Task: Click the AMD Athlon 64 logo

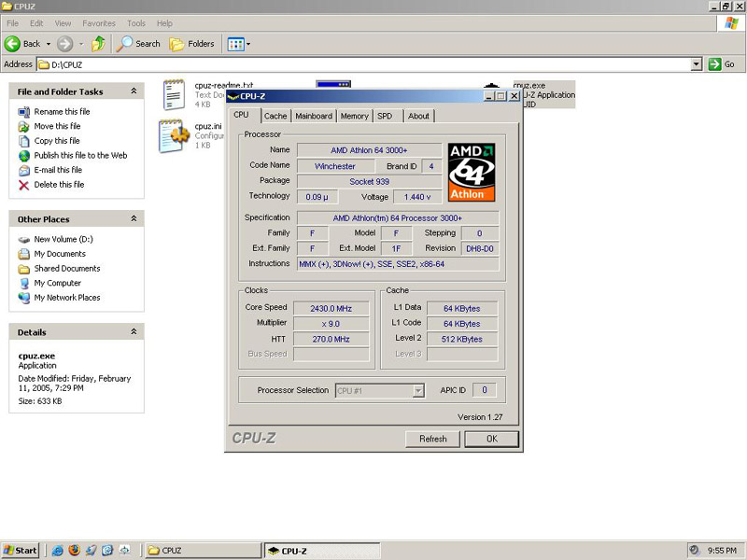Action: (x=472, y=173)
